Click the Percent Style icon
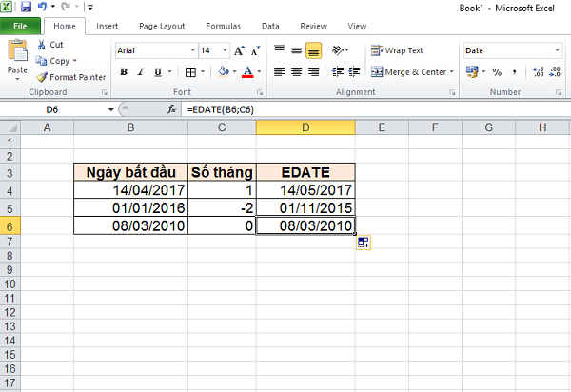This screenshot has width=571, height=392. 497,71
